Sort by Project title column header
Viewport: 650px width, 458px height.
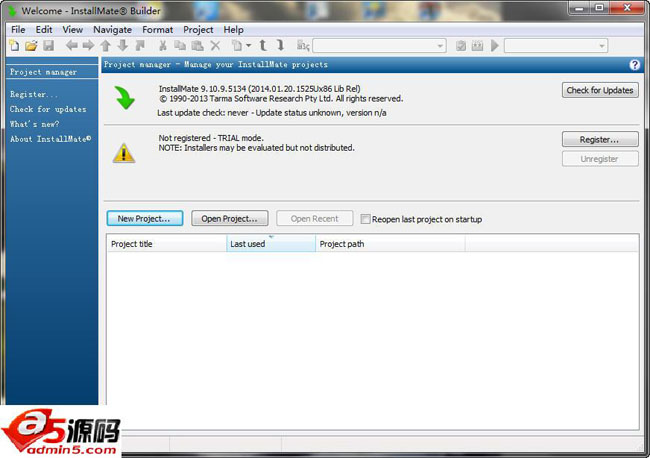tap(167, 244)
